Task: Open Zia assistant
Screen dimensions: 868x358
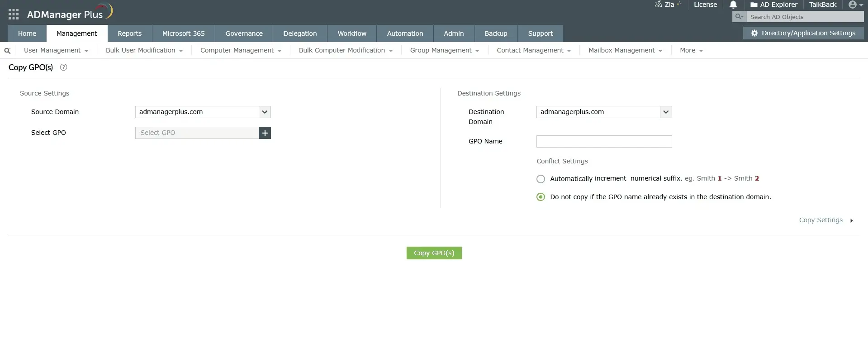Action: click(668, 5)
